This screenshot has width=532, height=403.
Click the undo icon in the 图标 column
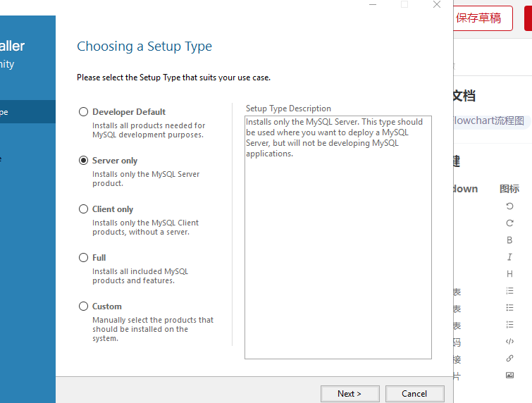pyautogui.click(x=509, y=206)
